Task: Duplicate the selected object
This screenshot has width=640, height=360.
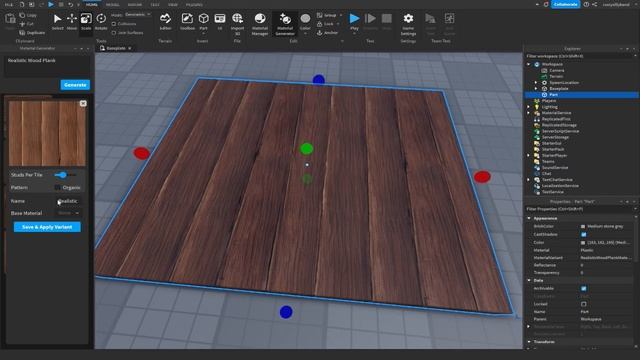Action: pyautogui.click(x=32, y=33)
